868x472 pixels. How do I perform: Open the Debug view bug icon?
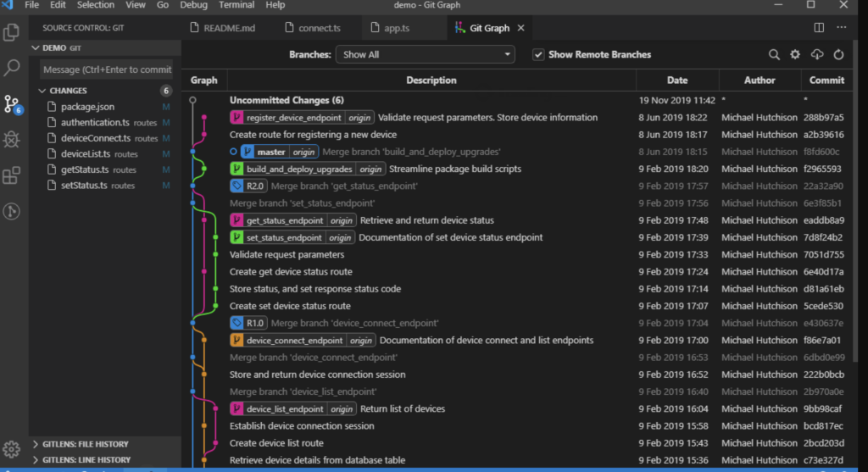(12, 140)
